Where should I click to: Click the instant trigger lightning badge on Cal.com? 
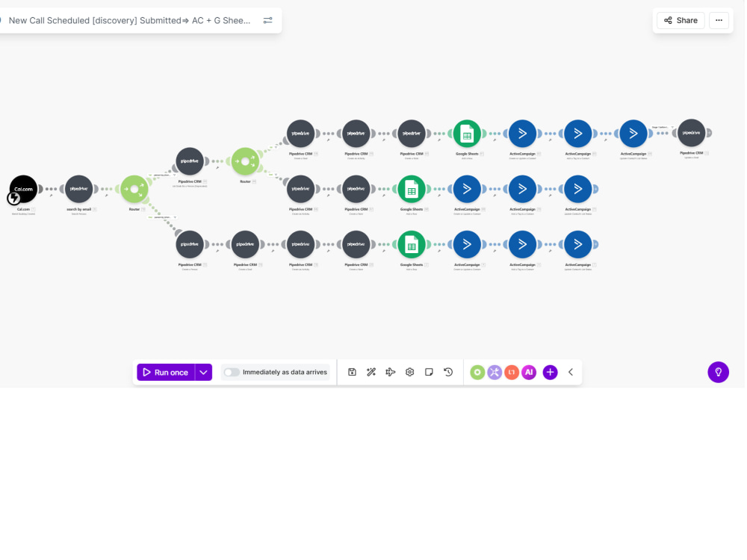pyautogui.click(x=13, y=198)
